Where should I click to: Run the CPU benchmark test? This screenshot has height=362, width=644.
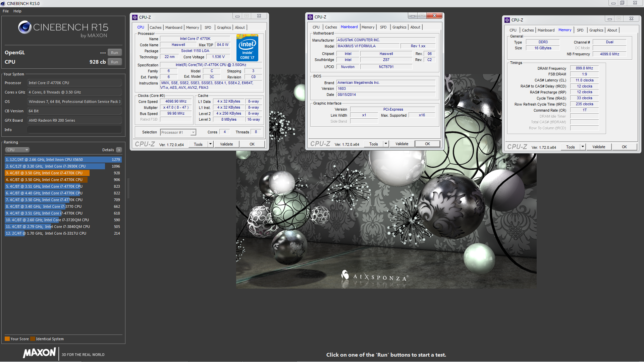click(114, 62)
